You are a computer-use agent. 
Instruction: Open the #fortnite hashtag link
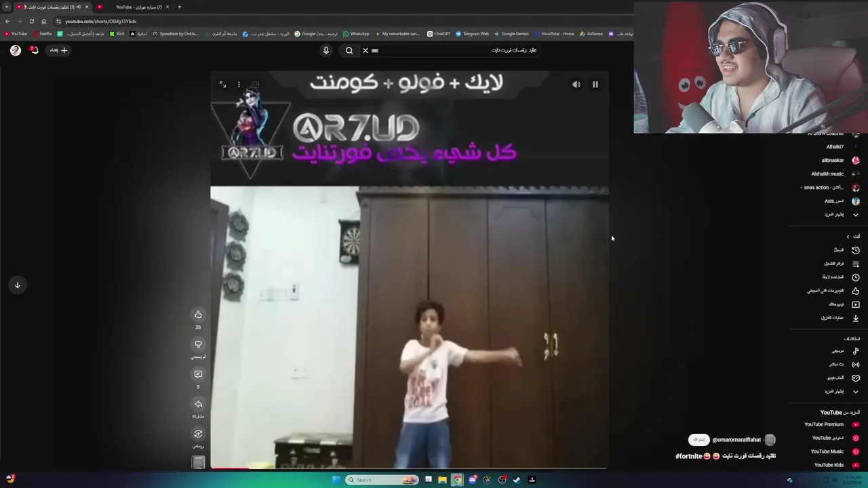[688, 456]
